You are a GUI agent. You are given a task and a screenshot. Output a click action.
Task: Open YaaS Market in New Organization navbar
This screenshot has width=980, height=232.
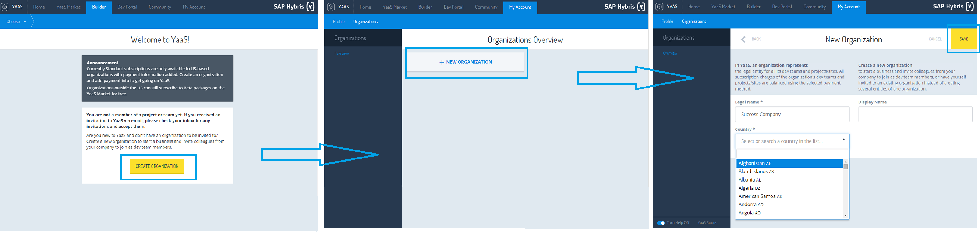pyautogui.click(x=723, y=7)
